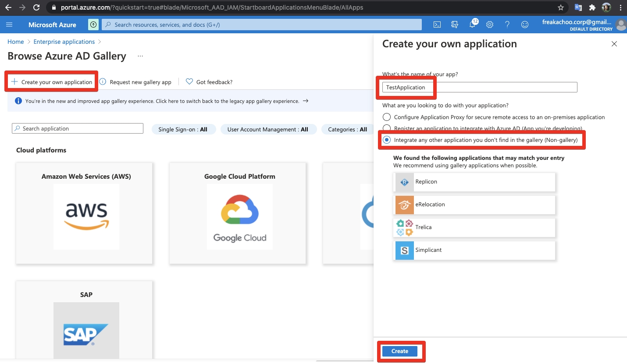Open the notifications bell
627x364 pixels.
[x=472, y=25]
